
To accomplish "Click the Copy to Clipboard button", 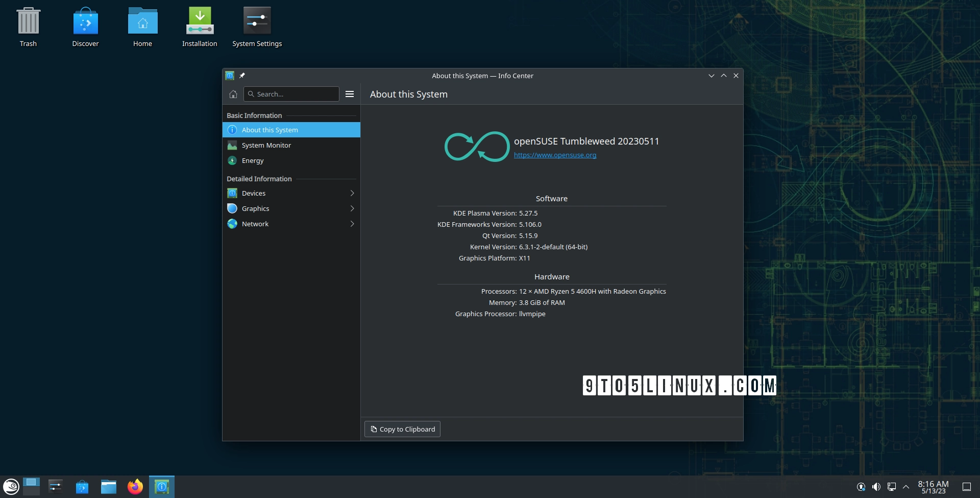I will coord(402,429).
